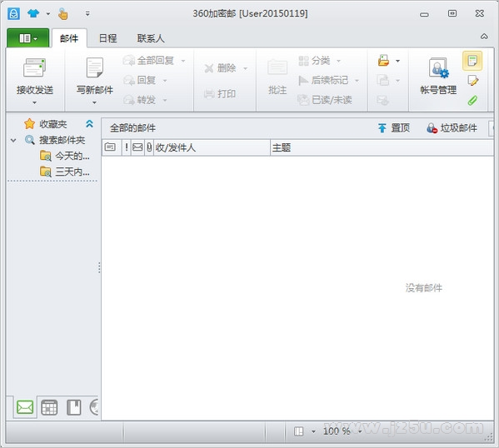499x448 pixels.
Task: Switch to the 联系人 tab
Action: 151,38
